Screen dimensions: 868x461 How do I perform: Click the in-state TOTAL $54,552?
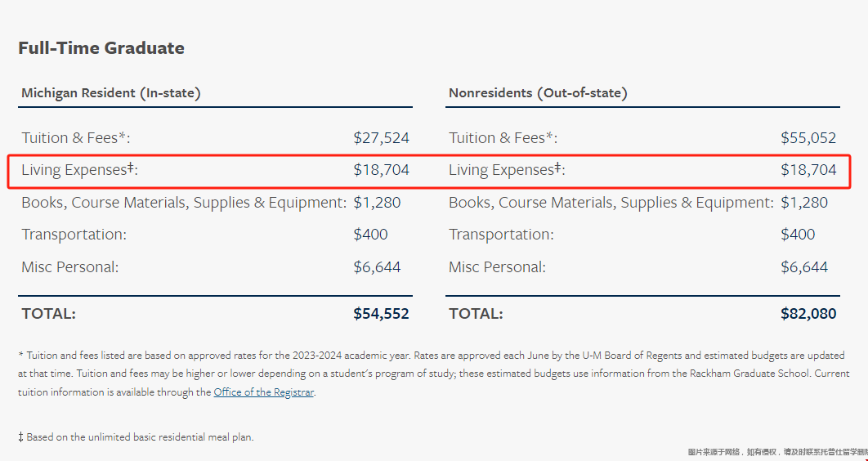(382, 314)
